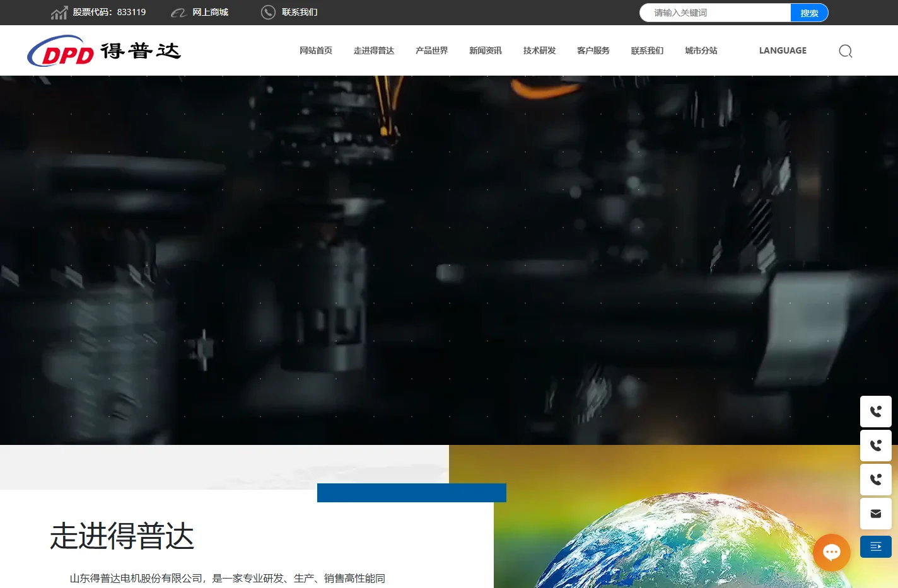Click the stock chart icon beside 股票代码
The image size is (898, 588).
(x=59, y=13)
